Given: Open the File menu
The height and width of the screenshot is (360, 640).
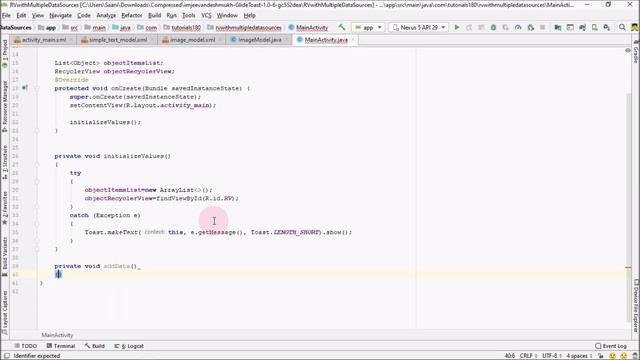Looking at the screenshot, I should pyautogui.click(x=6, y=16).
